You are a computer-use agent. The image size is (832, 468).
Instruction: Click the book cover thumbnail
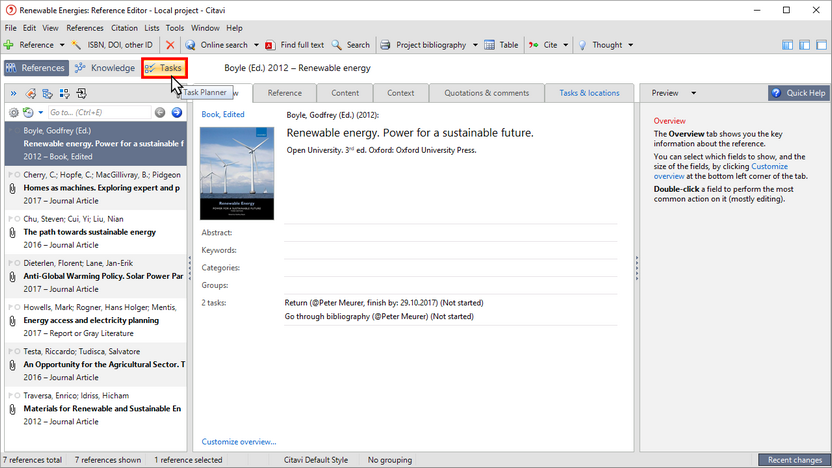237,174
